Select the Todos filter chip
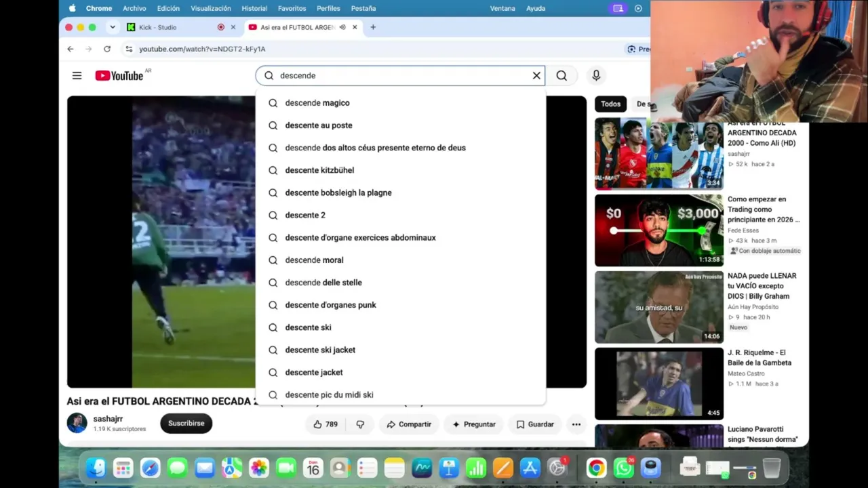 point(610,104)
